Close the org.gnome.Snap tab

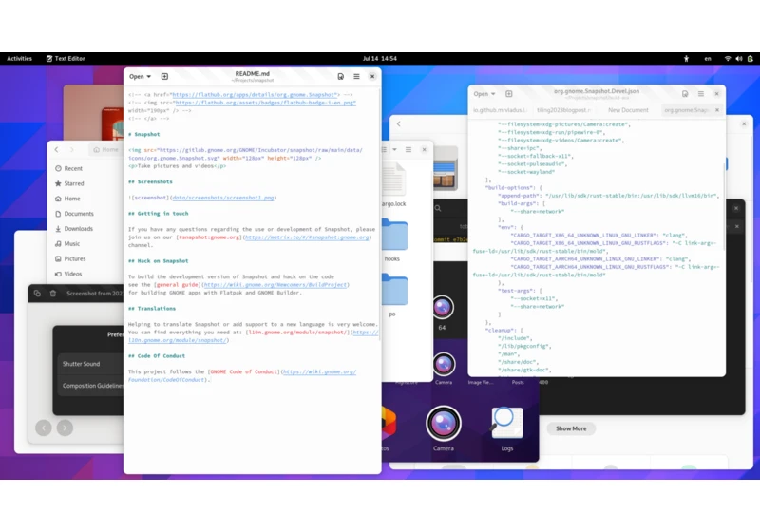click(x=717, y=110)
